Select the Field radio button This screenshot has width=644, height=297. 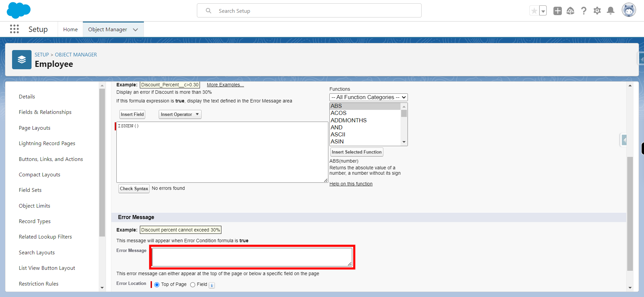[x=193, y=285]
